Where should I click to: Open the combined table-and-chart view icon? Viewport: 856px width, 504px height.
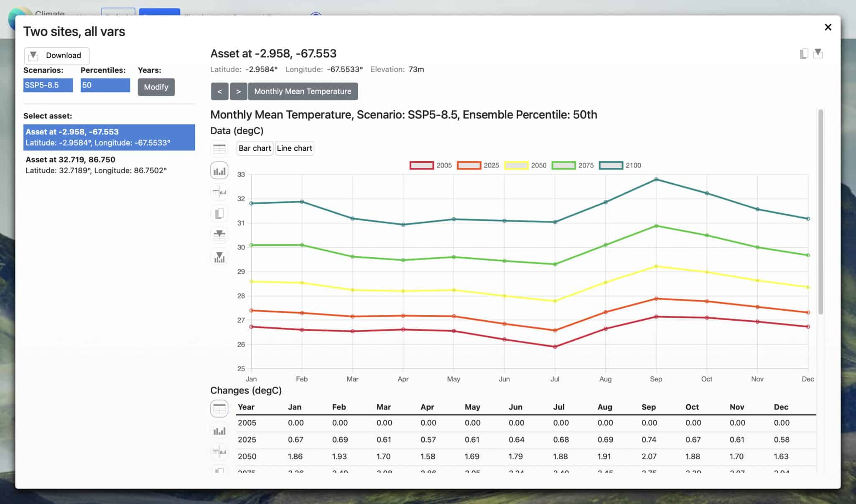click(219, 192)
